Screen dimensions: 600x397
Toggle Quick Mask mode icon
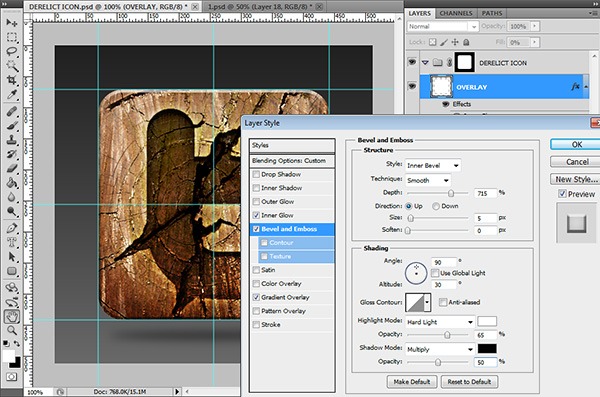coord(11,377)
